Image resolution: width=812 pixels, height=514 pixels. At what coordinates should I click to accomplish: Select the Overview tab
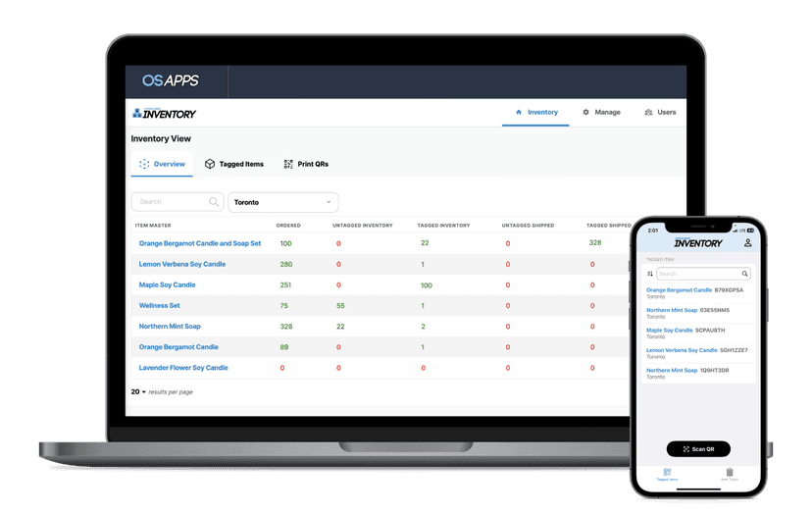pyautogui.click(x=162, y=164)
